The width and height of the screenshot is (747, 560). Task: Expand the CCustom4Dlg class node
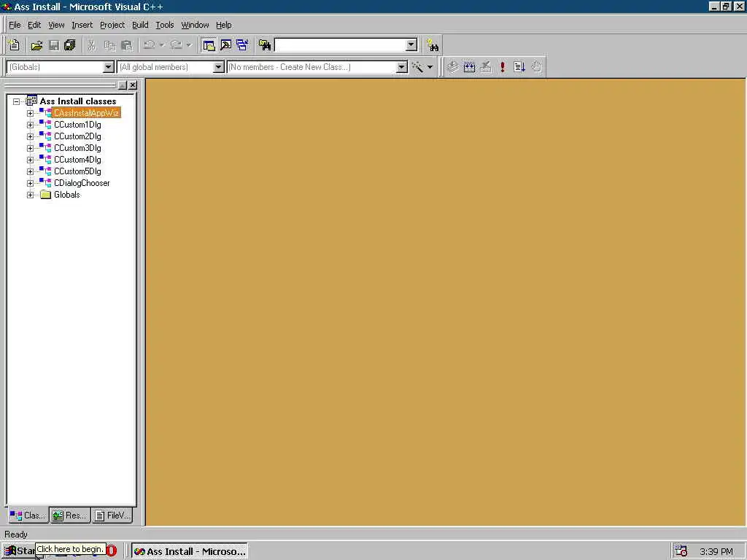[30, 160]
